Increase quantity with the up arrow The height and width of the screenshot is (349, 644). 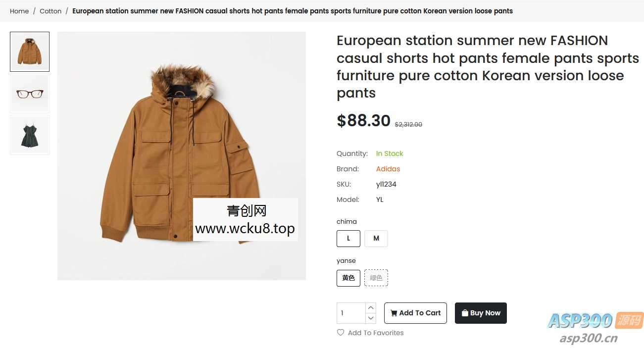click(x=371, y=308)
